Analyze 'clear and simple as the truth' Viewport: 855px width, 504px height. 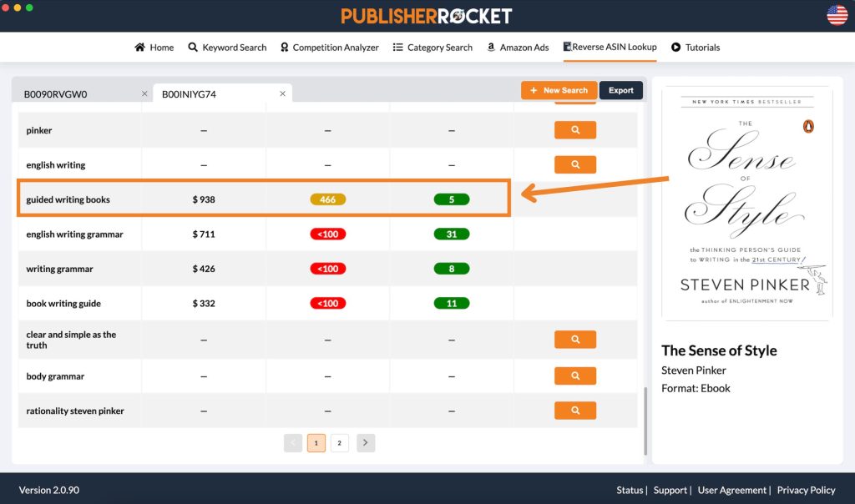click(x=575, y=340)
